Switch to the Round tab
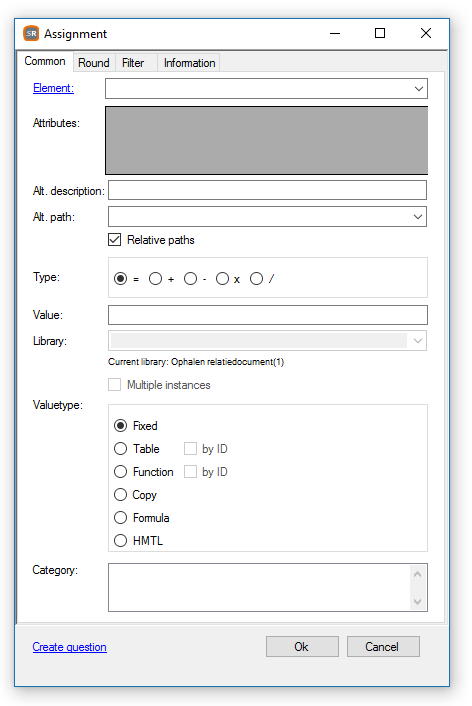 94,63
